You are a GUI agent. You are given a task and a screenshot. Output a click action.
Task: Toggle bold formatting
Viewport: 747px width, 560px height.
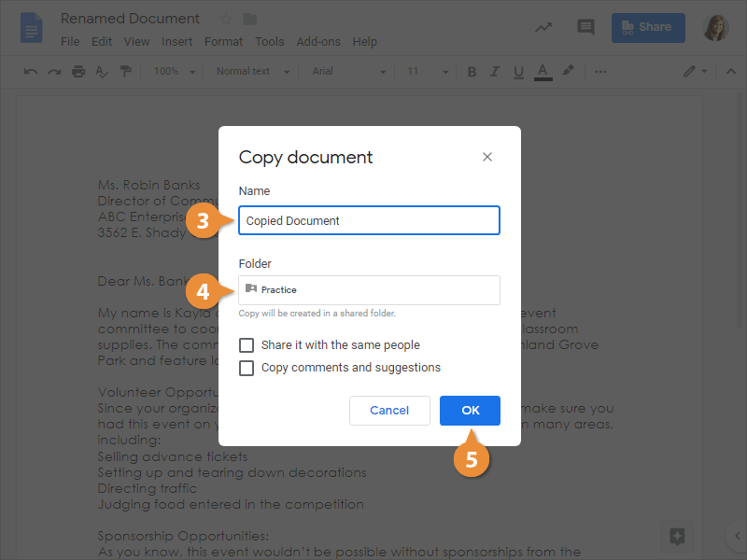click(472, 72)
